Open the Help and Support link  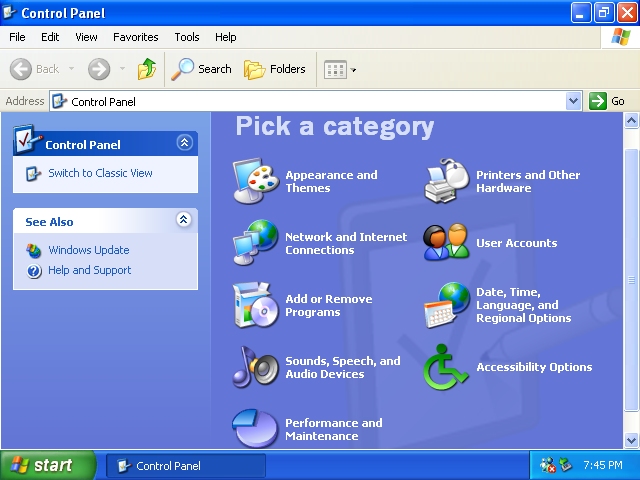coord(90,270)
